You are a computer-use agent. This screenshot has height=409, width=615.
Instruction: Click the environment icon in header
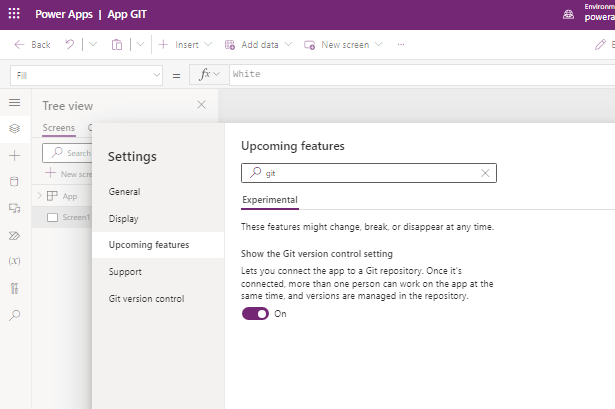(568, 15)
